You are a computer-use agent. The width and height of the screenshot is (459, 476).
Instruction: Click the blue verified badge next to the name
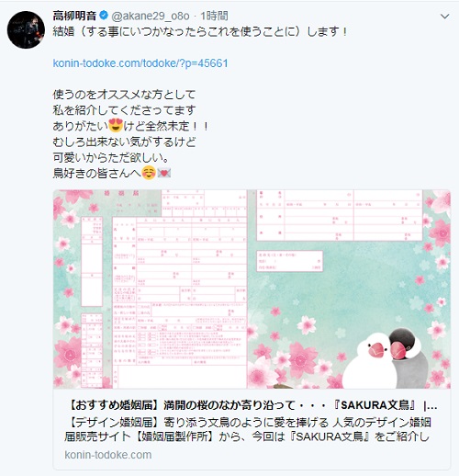[104, 16]
